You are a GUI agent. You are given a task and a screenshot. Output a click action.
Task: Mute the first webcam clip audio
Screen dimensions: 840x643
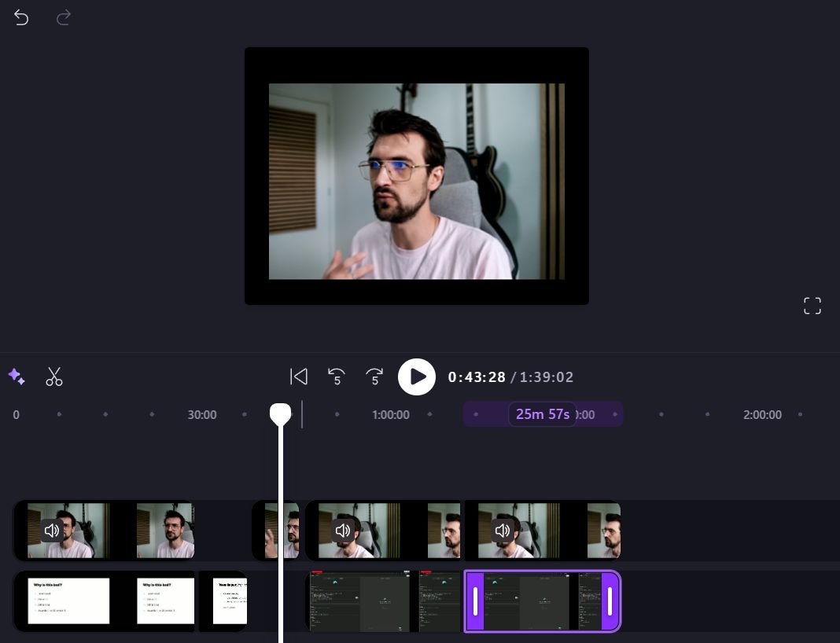(x=52, y=531)
